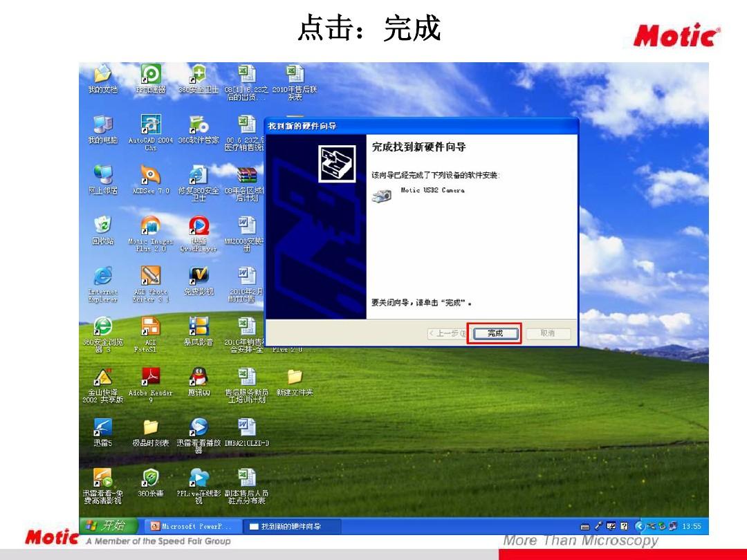Switch to Microsoft PowerPoint in the taskbar
Viewport: 747px width, 560px height.
192,526
